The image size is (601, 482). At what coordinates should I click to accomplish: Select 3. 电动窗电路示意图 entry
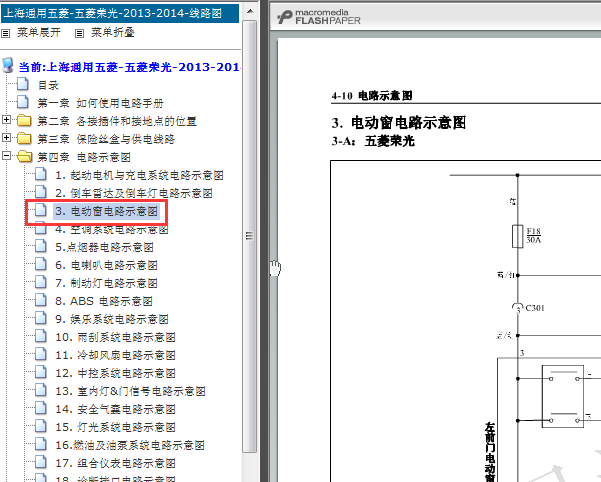click(106, 211)
